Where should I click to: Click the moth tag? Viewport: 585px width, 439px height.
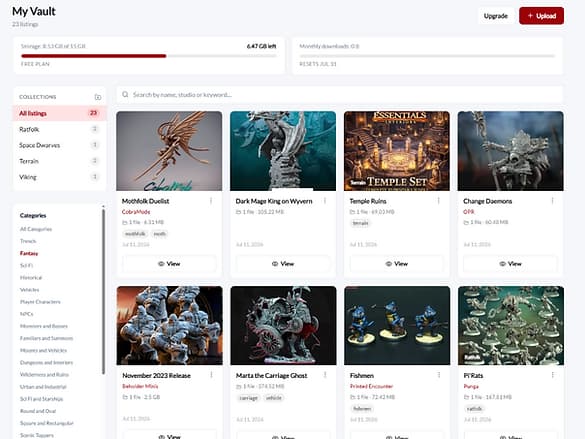click(x=160, y=234)
